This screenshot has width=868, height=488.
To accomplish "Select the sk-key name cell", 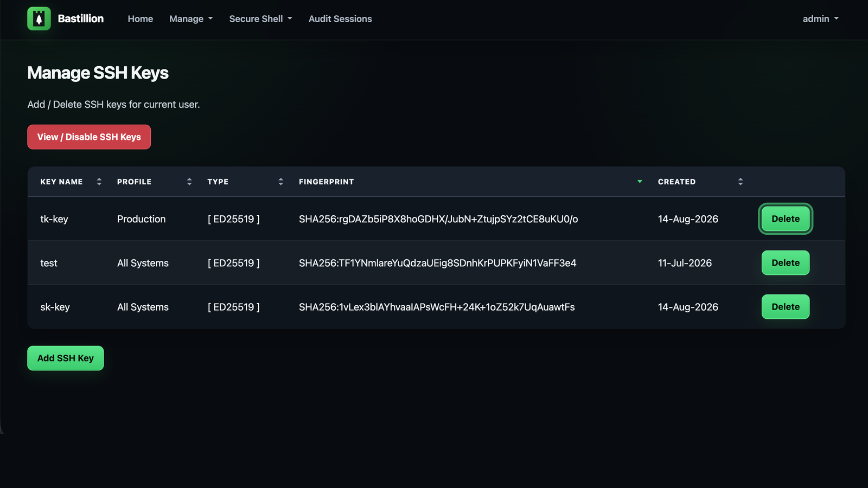I will point(55,307).
